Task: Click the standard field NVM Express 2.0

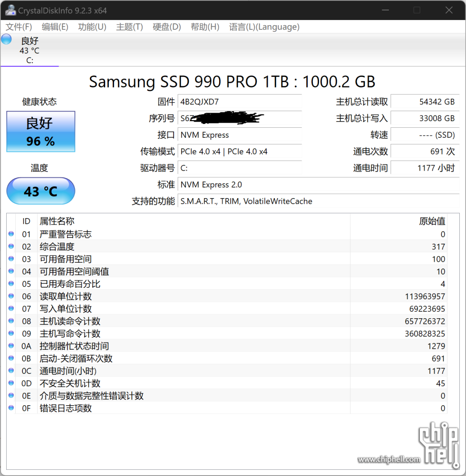Action: click(319, 185)
